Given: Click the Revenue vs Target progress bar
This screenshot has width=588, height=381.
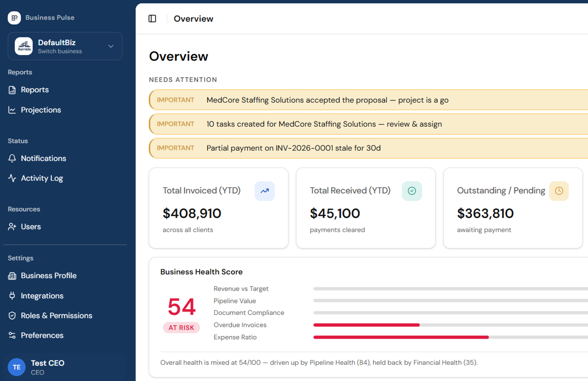Looking at the screenshot, I should point(450,289).
